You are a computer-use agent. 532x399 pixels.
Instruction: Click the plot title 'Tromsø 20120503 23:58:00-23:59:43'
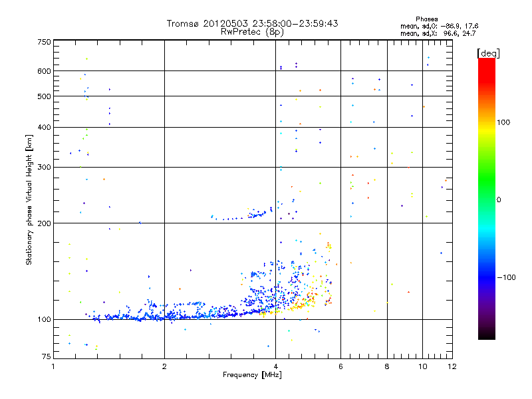[x=252, y=23]
